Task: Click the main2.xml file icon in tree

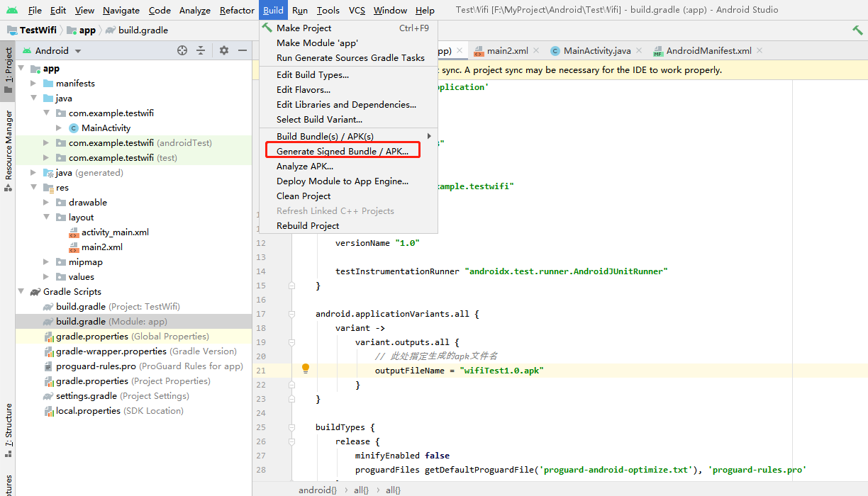Action: [74, 247]
